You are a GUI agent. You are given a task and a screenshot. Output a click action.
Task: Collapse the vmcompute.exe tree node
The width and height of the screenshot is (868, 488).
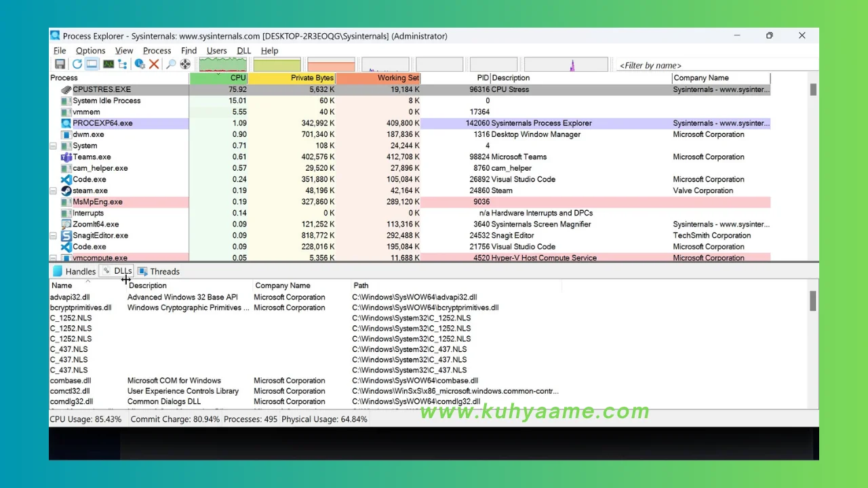(53, 258)
